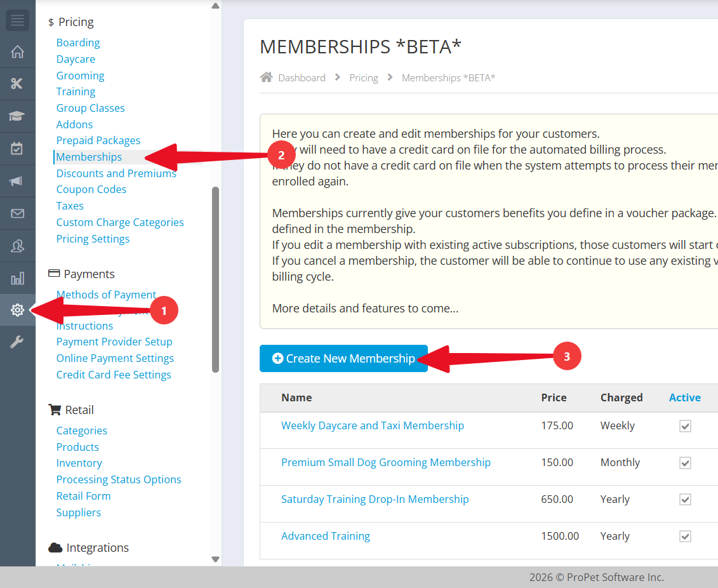
Task: Open Coupon Codes
Action: 91,190
